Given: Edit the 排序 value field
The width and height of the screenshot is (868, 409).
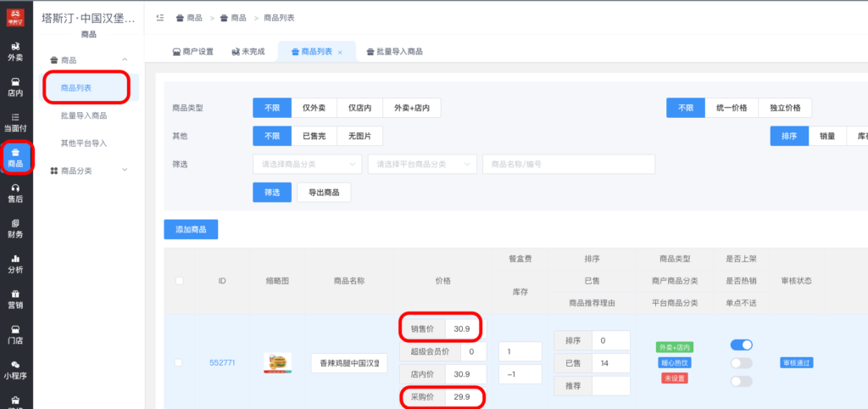Looking at the screenshot, I should coord(611,340).
